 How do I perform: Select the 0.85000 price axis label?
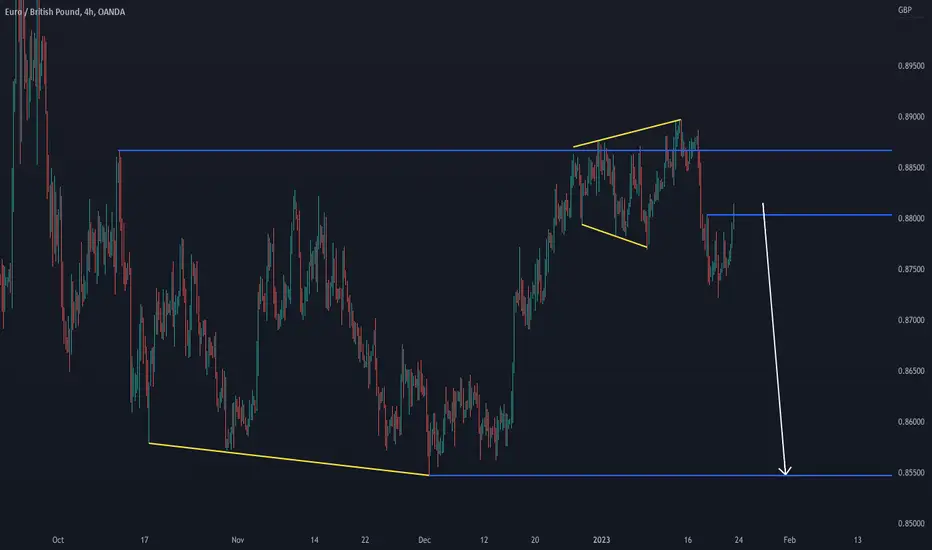click(911, 524)
